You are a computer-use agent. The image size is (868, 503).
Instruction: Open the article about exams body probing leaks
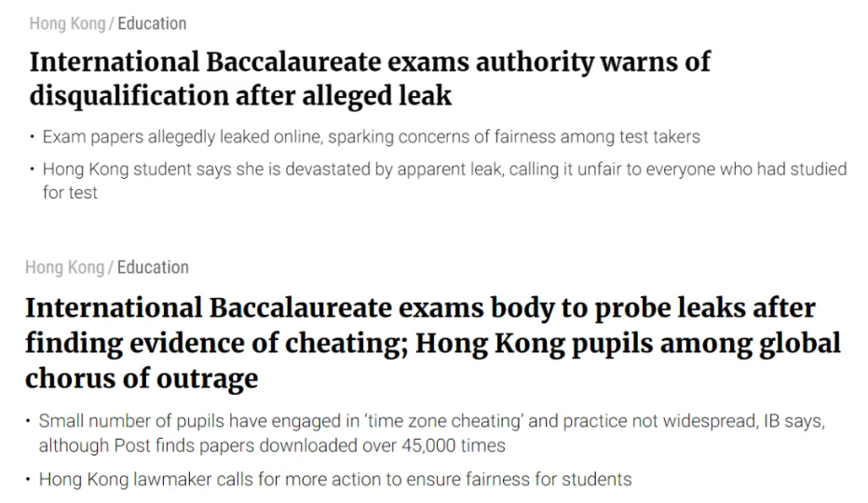(x=433, y=343)
